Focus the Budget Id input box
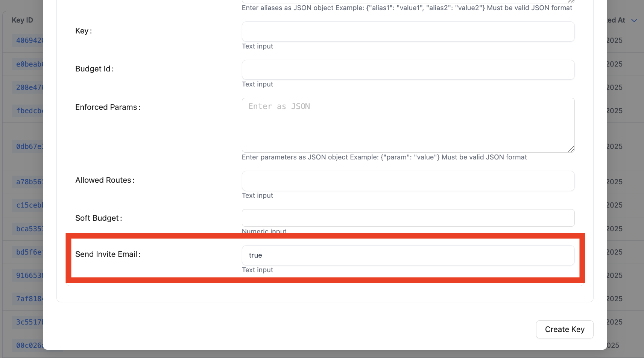This screenshot has height=358, width=644. click(408, 70)
